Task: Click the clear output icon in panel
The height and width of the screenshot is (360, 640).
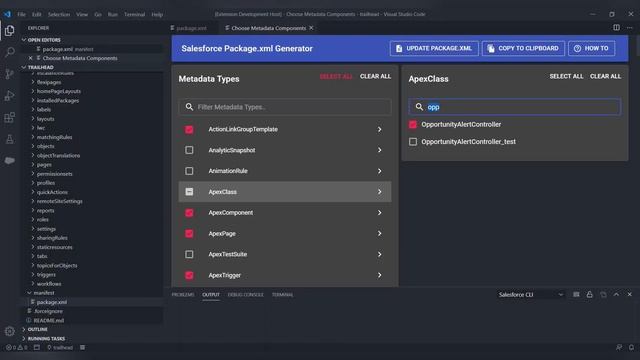Action: coord(576,294)
